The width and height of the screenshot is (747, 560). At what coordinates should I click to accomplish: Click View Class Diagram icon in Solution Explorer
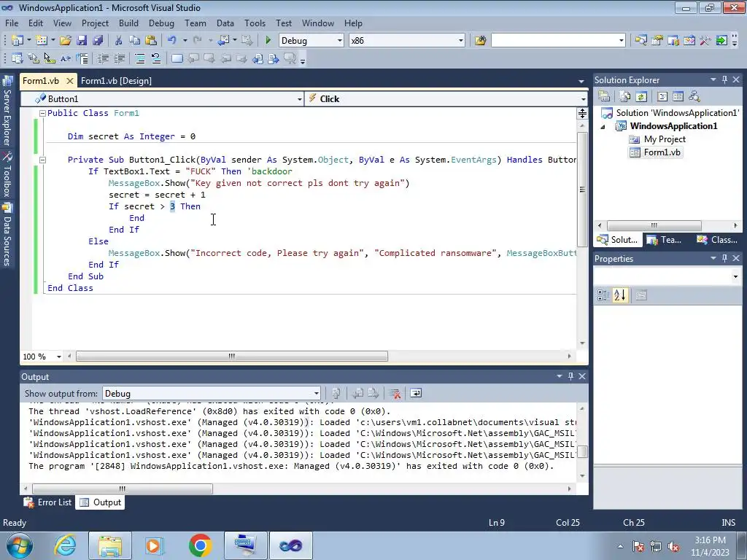tap(694, 97)
